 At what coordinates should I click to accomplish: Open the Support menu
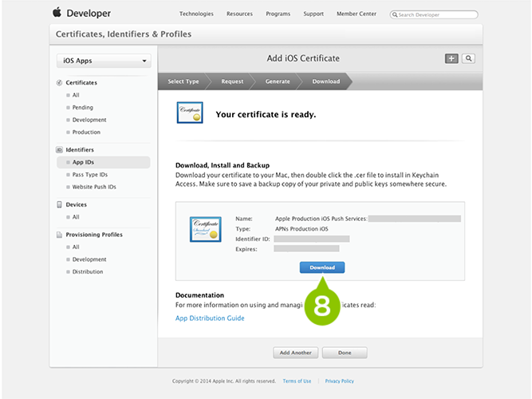tap(313, 14)
